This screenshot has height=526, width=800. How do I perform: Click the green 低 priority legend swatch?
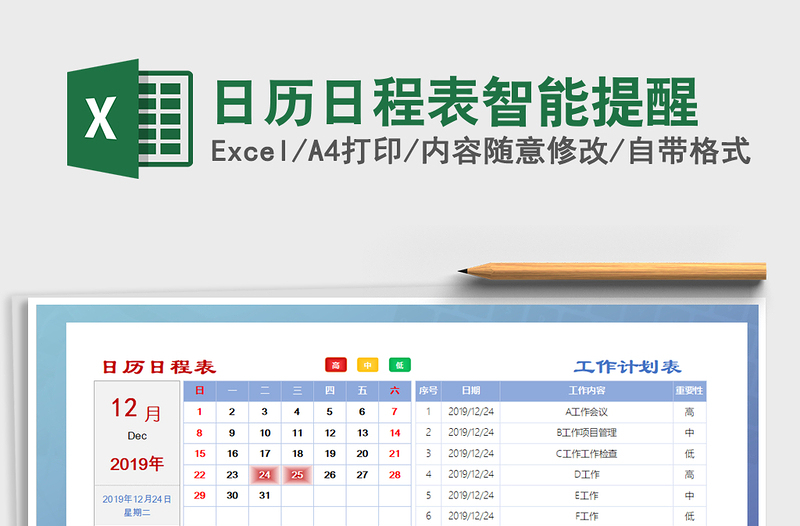pos(399,365)
